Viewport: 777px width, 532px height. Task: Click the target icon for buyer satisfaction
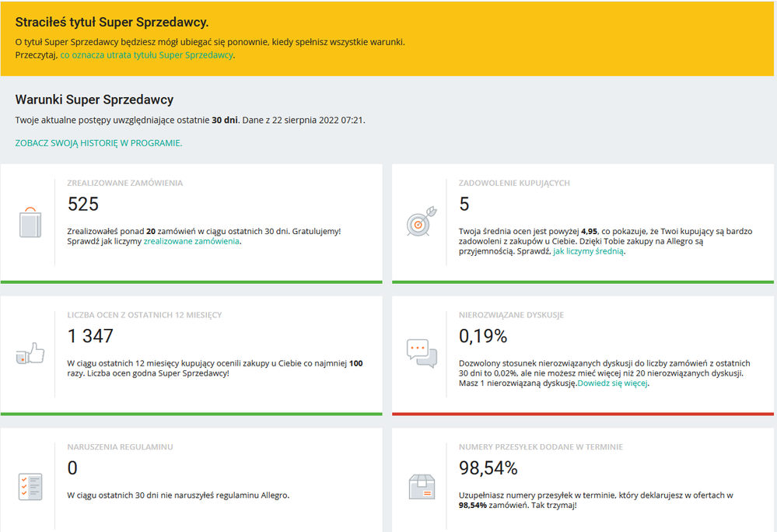click(x=422, y=221)
